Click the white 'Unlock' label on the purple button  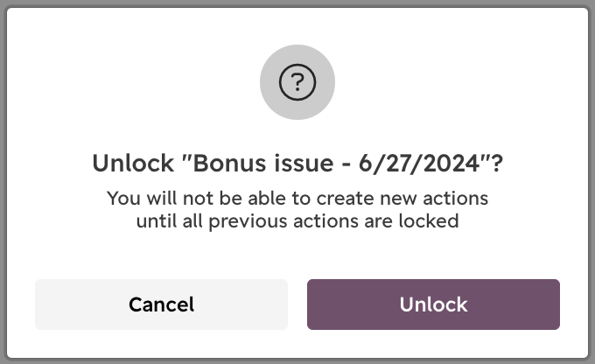pyautogui.click(x=433, y=304)
